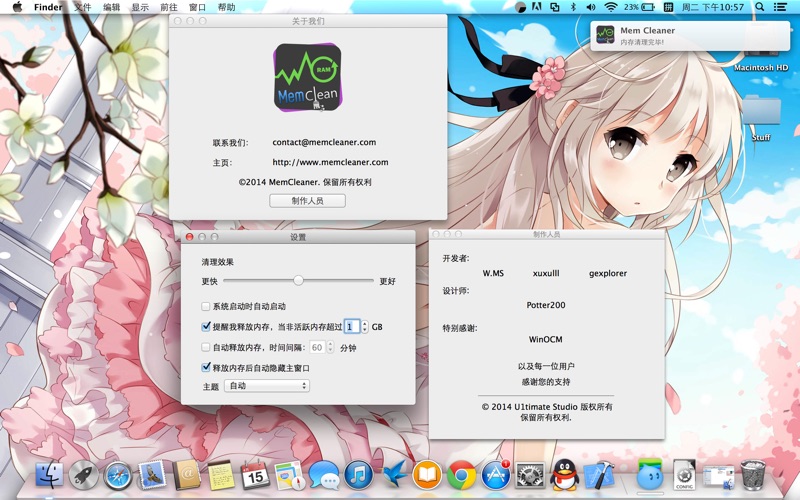Open Messages chat bubbles in Dock

pyautogui.click(x=323, y=476)
